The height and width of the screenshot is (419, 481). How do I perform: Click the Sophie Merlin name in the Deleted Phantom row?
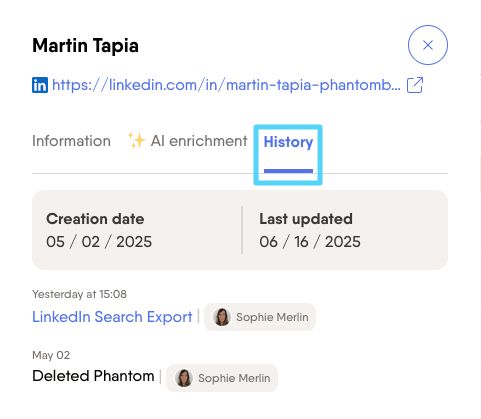coord(234,378)
